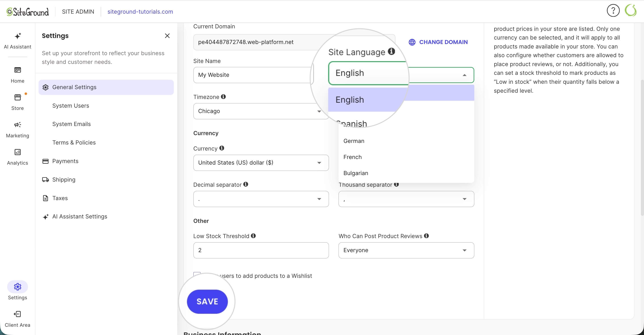Click the CHANGE DOMAIN link

click(438, 42)
